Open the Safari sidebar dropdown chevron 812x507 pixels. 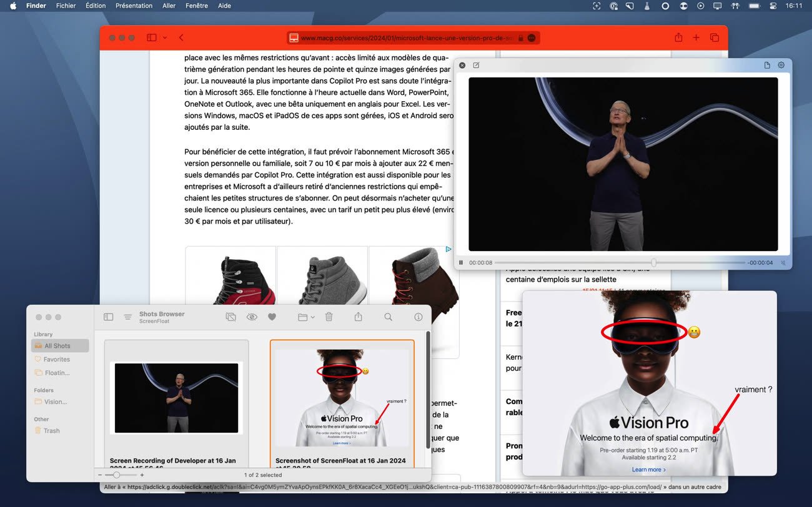(x=165, y=37)
